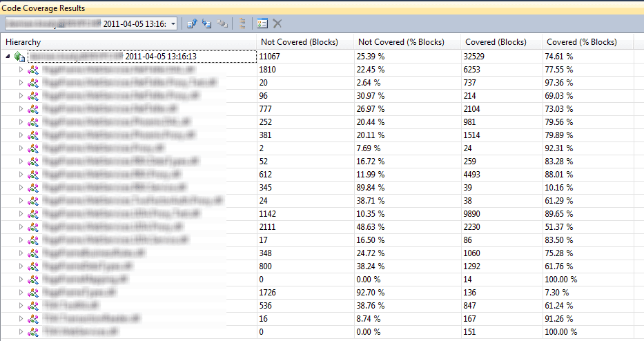Expand the module with 1726 uncovered blocks

[21, 293]
